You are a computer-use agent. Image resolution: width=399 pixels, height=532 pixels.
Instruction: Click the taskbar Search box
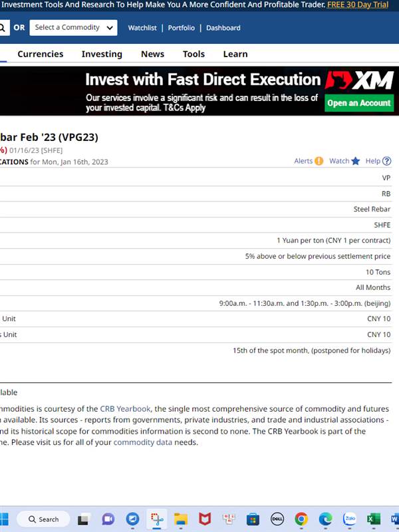point(43,519)
